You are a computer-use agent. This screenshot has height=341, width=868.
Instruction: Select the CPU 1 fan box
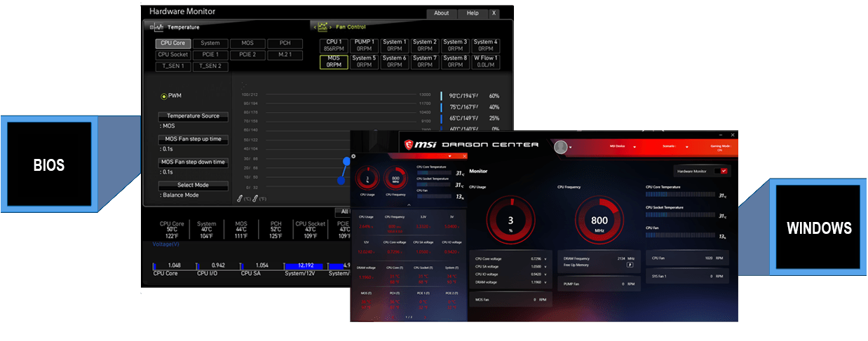pyautogui.click(x=334, y=46)
